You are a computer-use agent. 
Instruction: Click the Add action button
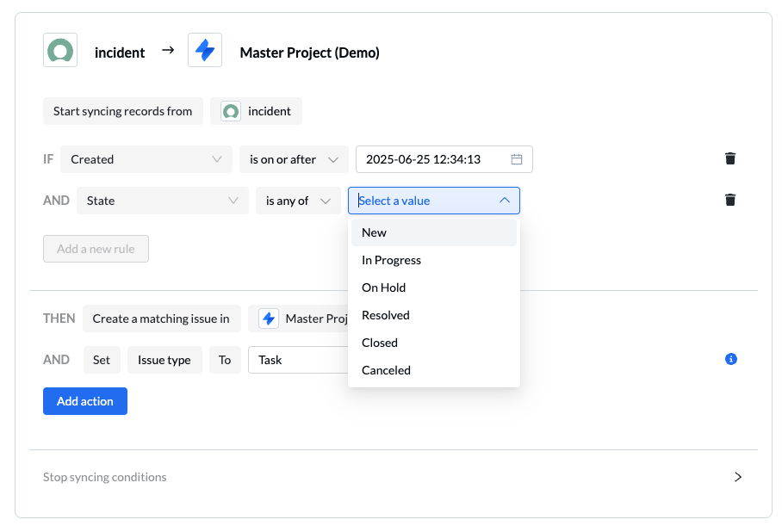tap(84, 400)
